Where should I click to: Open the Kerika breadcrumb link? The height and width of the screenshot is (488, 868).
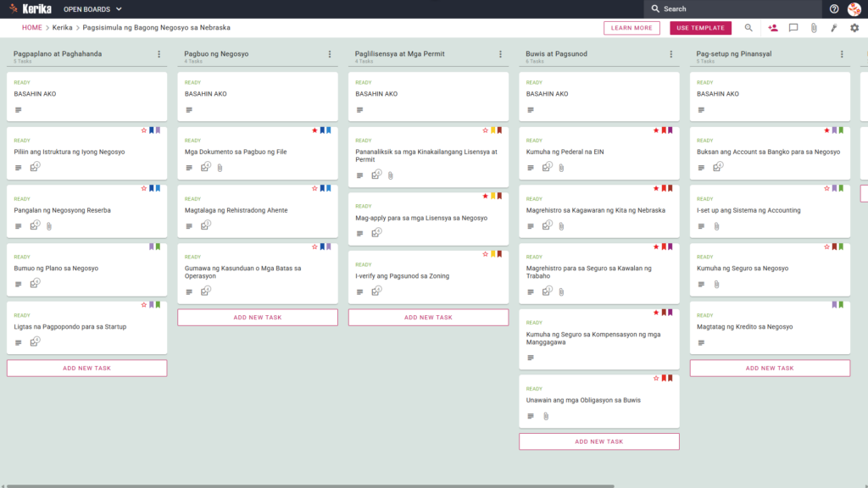point(62,28)
